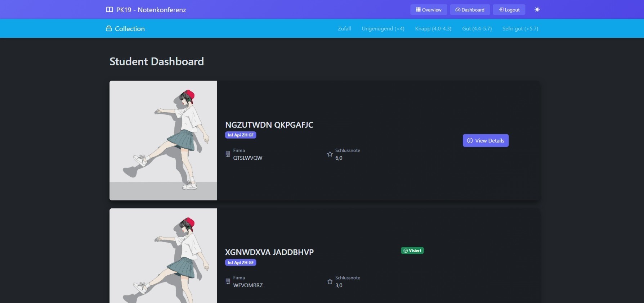
Task: Click the building icon next to WFVOMRRZ
Action: pos(228,281)
